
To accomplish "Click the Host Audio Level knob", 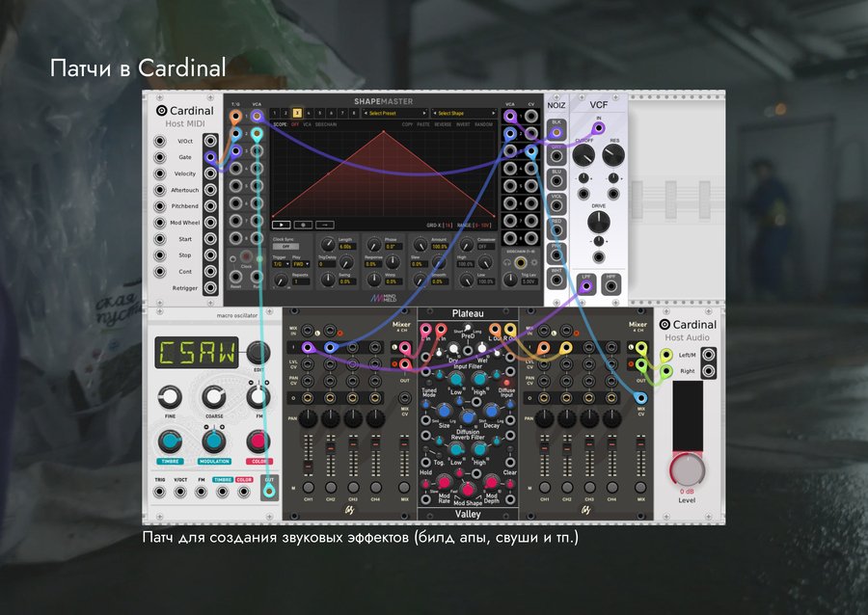I will 687,470.
